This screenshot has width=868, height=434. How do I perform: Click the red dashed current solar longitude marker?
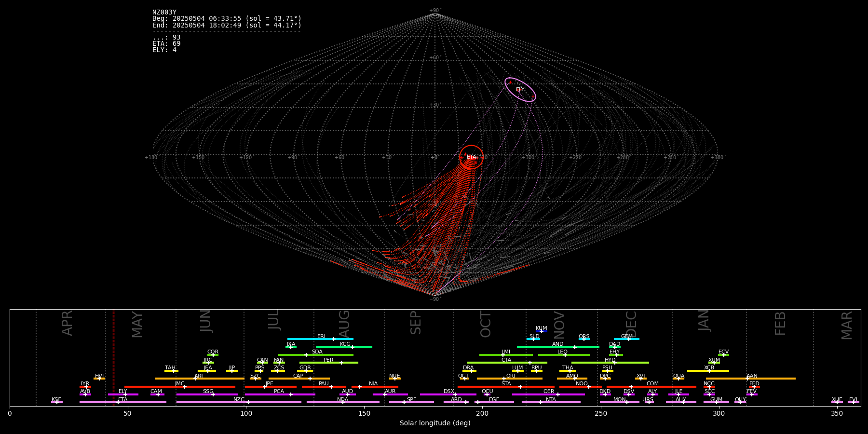tap(113, 357)
